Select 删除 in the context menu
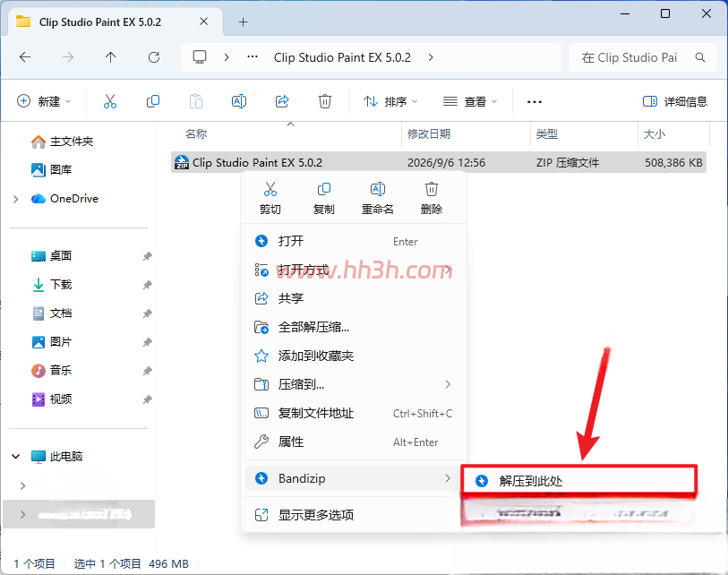This screenshot has height=575, width=728. pos(432,198)
